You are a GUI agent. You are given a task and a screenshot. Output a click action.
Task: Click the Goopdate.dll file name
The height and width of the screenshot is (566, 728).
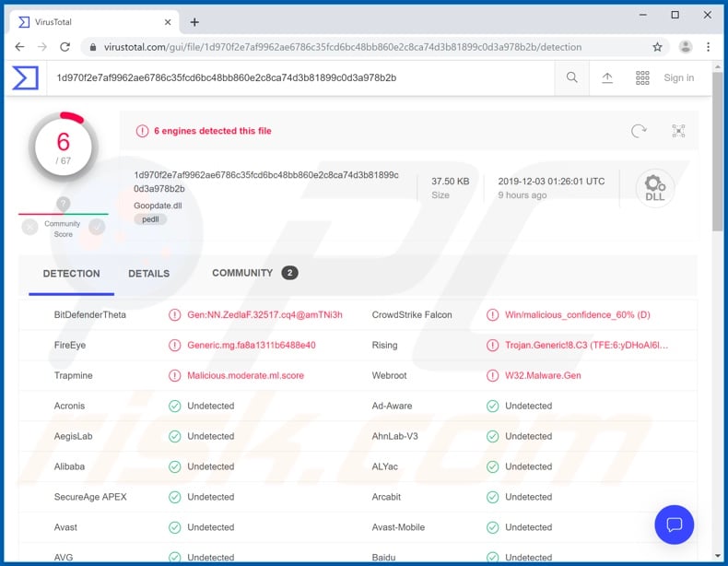(x=158, y=206)
